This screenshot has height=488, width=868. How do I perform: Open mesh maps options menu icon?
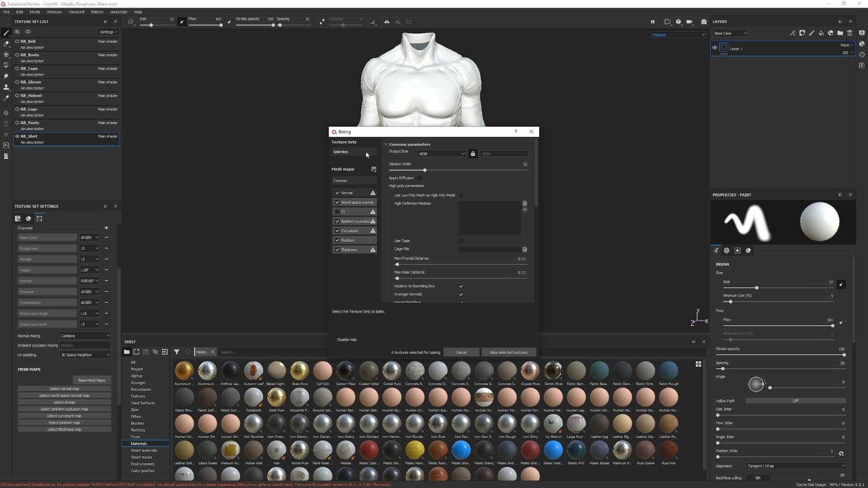pos(373,169)
